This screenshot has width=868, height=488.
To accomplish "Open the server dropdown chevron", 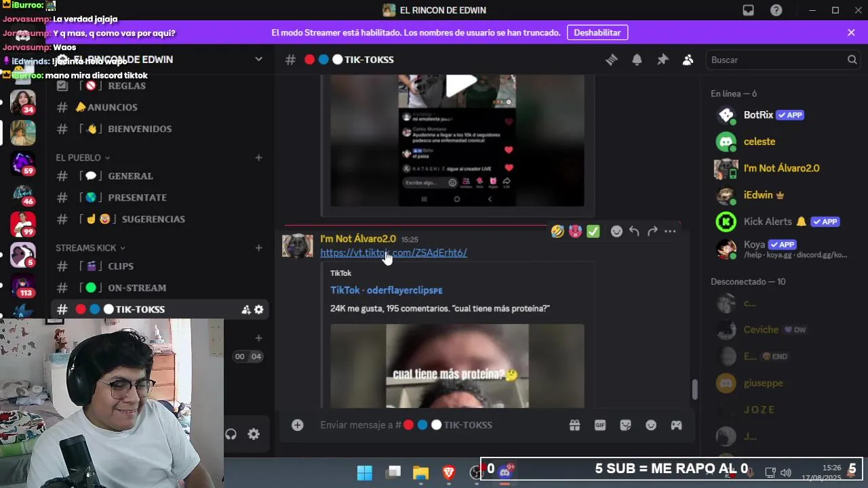I will pos(258,60).
